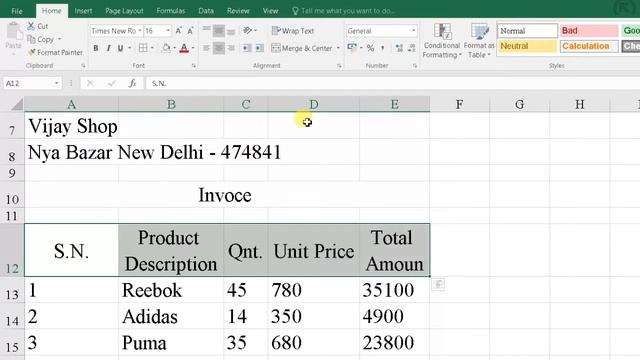640x360 pixels.
Task: Increase font size with the larger A
Action: [x=179, y=31]
